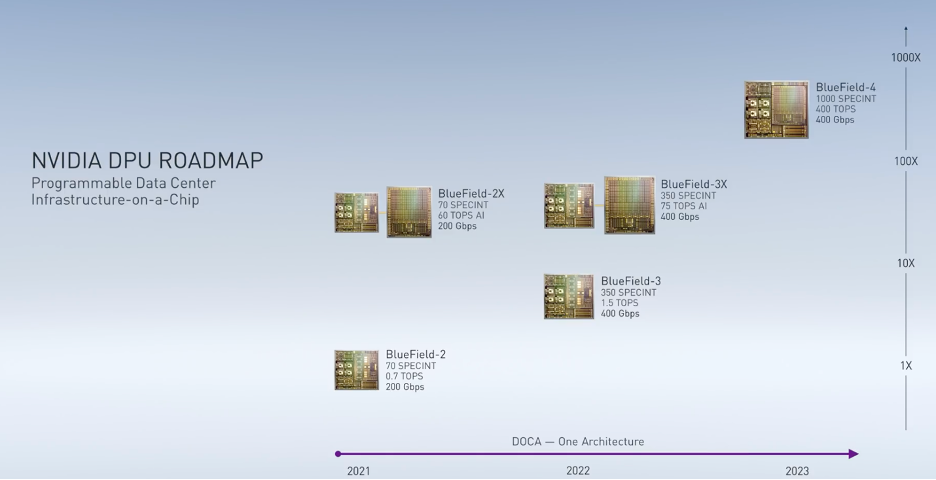Click the BlueField-4 heading
Viewport: 936px width, 480px height.
846,87
